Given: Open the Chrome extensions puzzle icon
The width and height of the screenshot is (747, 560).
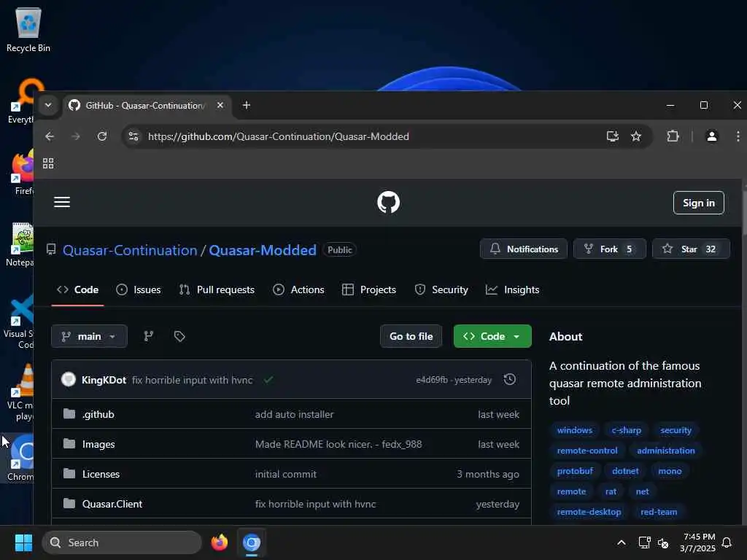Looking at the screenshot, I should [673, 136].
